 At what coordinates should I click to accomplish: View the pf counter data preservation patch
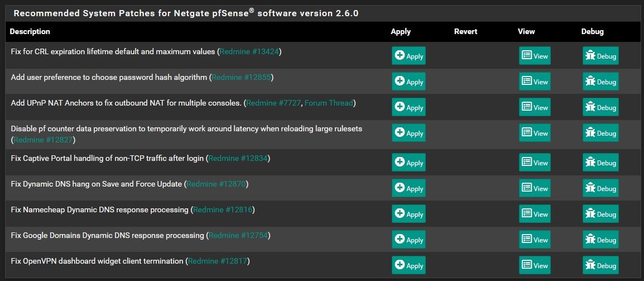click(x=535, y=132)
